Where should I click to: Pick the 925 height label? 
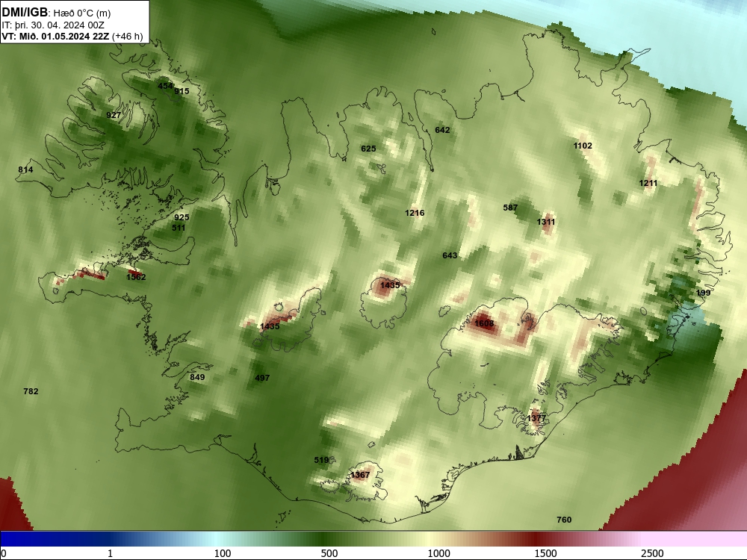click(x=182, y=217)
